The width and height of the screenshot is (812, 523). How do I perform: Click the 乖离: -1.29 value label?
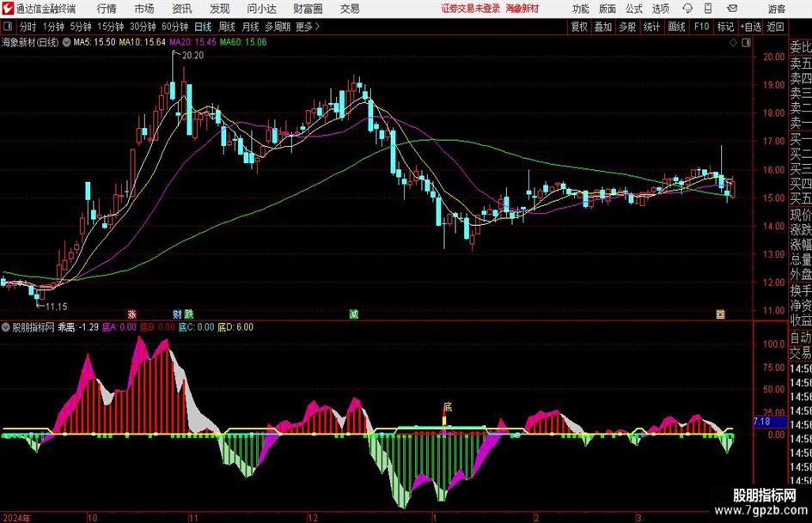point(78,327)
